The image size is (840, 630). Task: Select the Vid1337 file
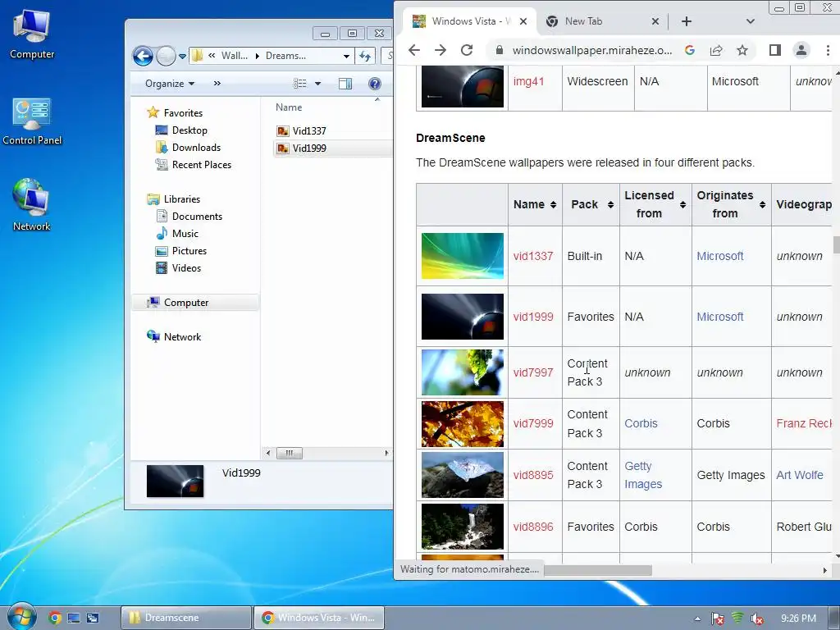(x=309, y=131)
